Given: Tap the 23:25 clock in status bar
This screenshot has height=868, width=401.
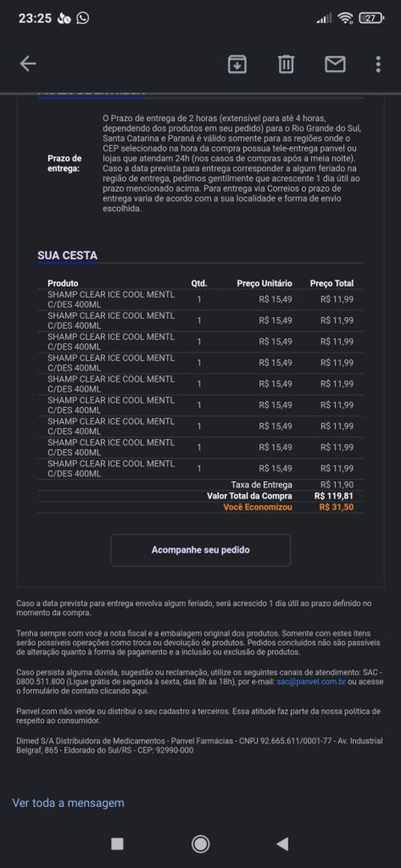Looking at the screenshot, I should 34,18.
